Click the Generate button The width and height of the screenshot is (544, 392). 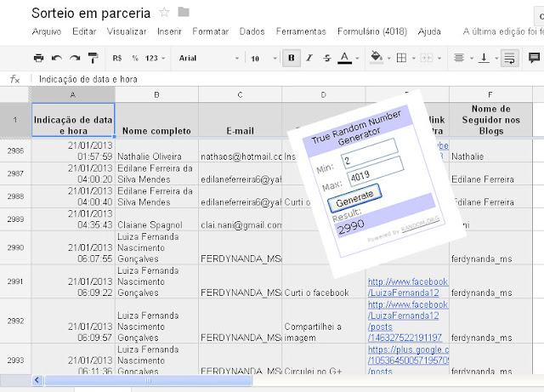(355, 198)
